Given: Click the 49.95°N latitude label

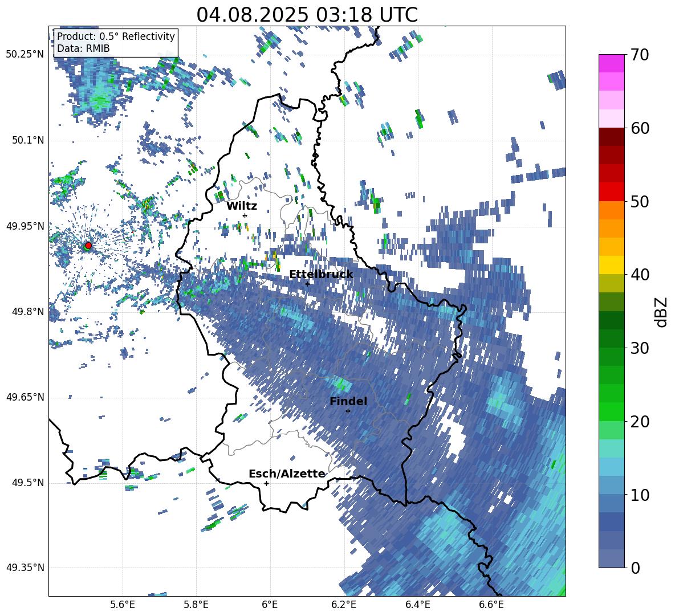Looking at the screenshot, I should coord(25,226).
